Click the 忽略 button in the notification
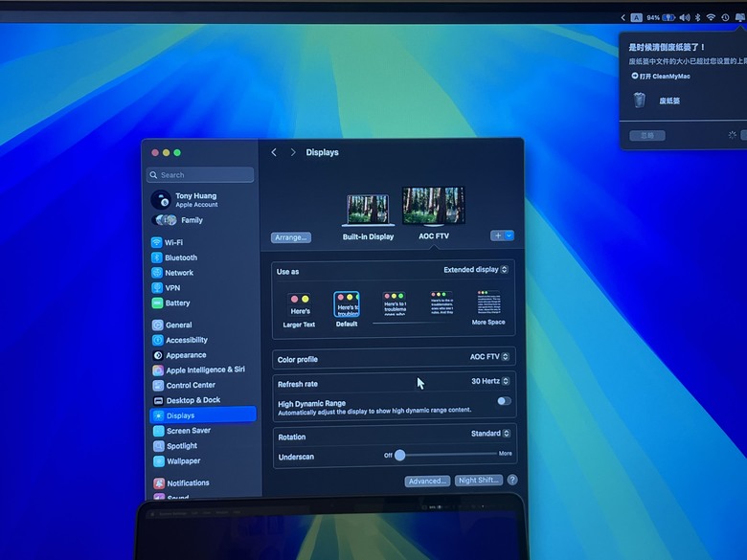Image resolution: width=747 pixels, height=560 pixels. pos(647,135)
